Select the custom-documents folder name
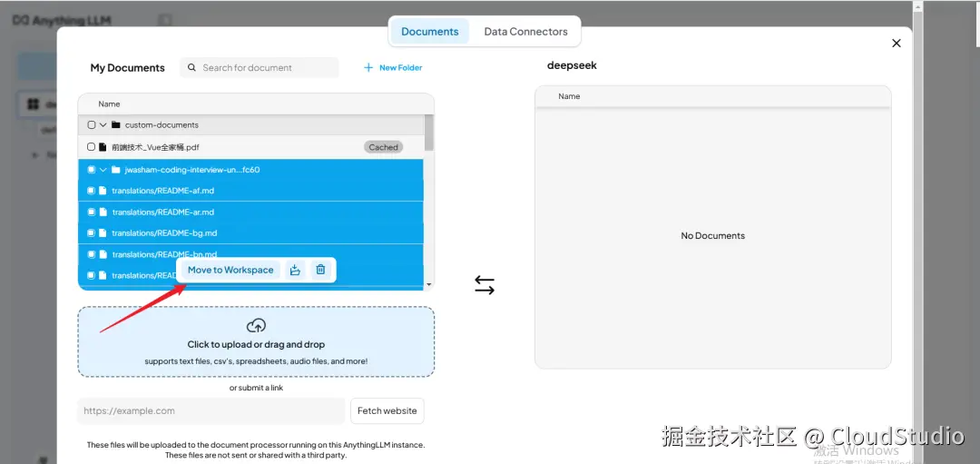Viewport: 980px width, 464px height. click(162, 125)
